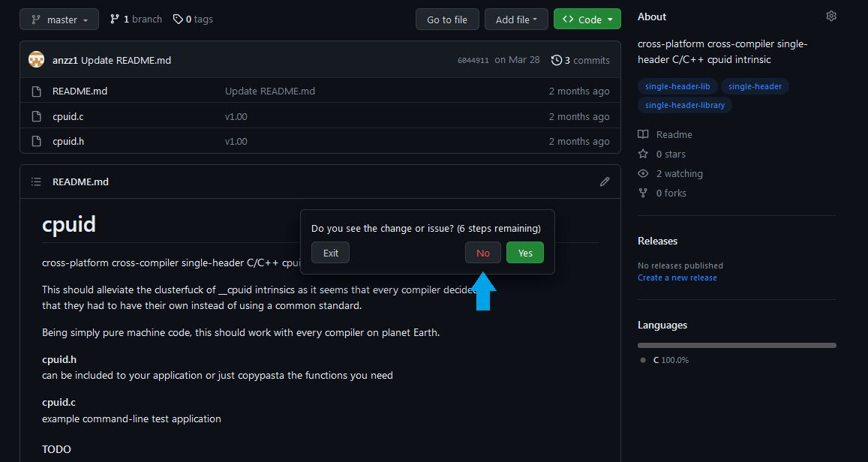Click 'No releases published' text
868x462 pixels.
click(680, 265)
